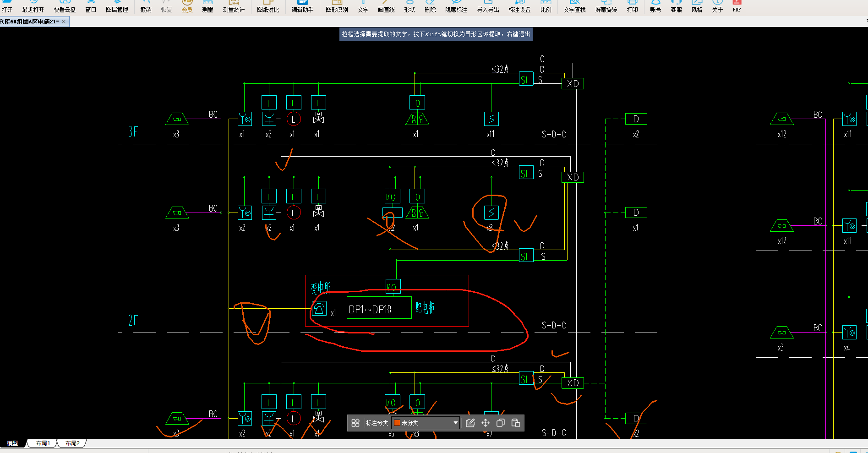Open 图层管理 layer management
This screenshot has height=453, width=868.
pos(117,6)
